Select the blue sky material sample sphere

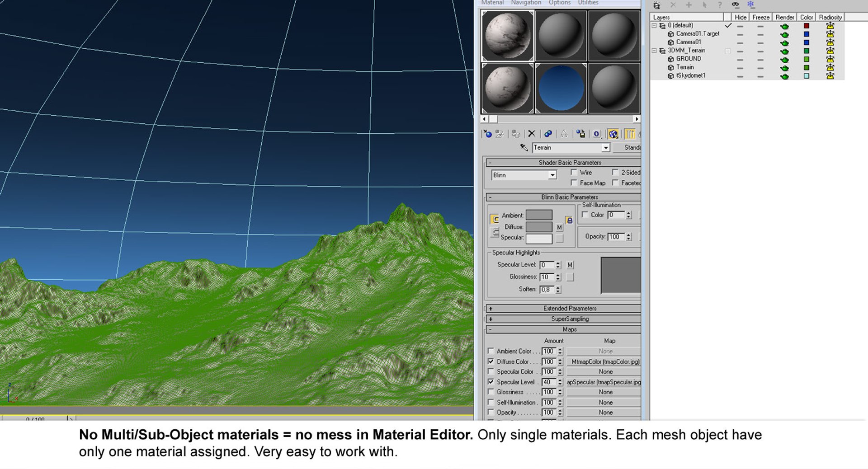pos(561,88)
